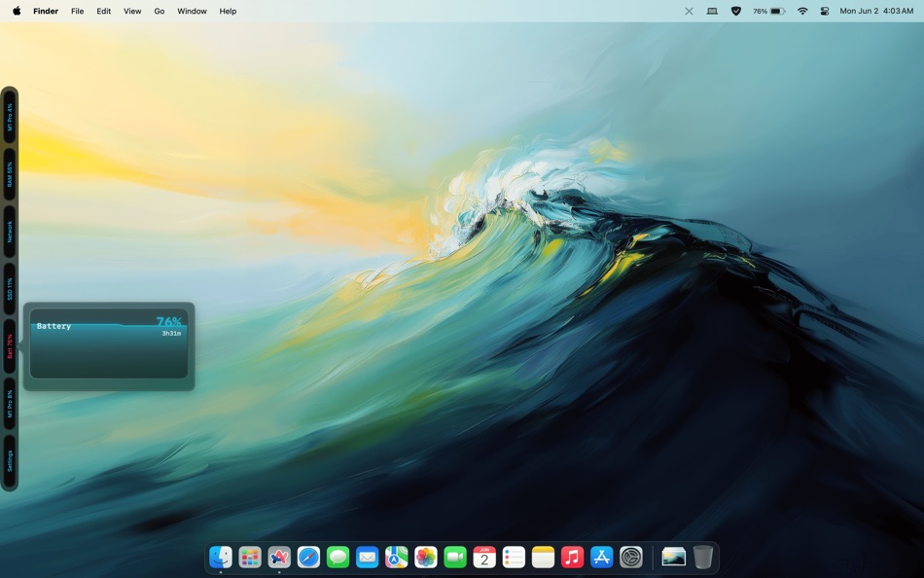Image resolution: width=924 pixels, height=578 pixels.
Task: Click the 3h31m remaining time
Action: (171, 333)
